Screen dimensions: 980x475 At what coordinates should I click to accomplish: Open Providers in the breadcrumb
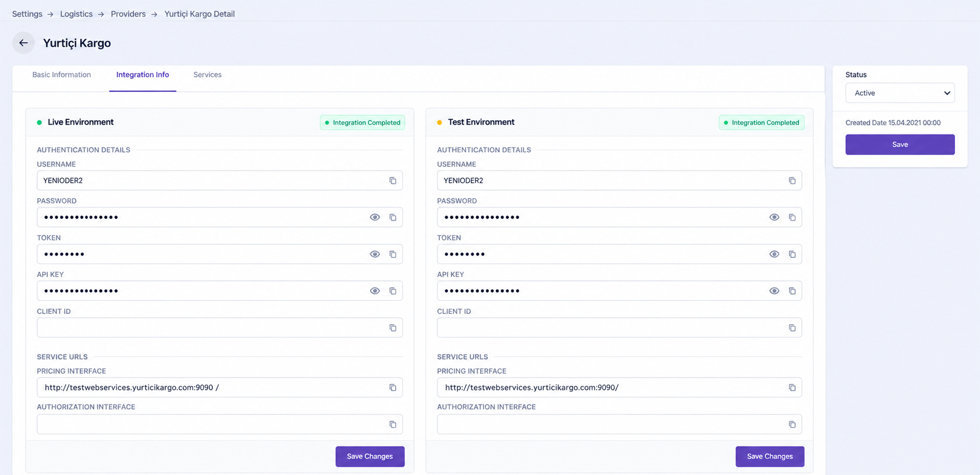coord(128,14)
